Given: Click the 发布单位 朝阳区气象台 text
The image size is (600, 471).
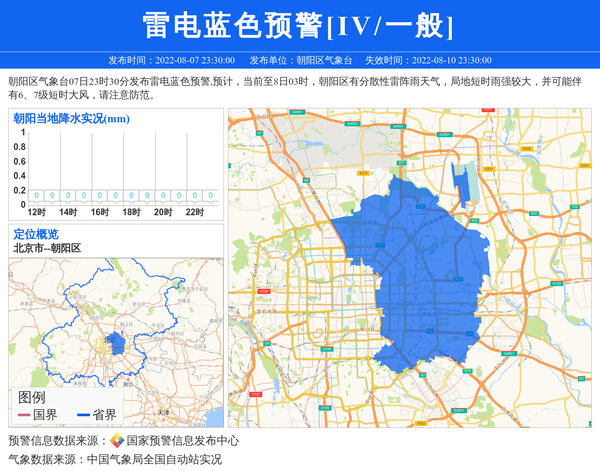Looking at the screenshot, I should click(x=300, y=60).
